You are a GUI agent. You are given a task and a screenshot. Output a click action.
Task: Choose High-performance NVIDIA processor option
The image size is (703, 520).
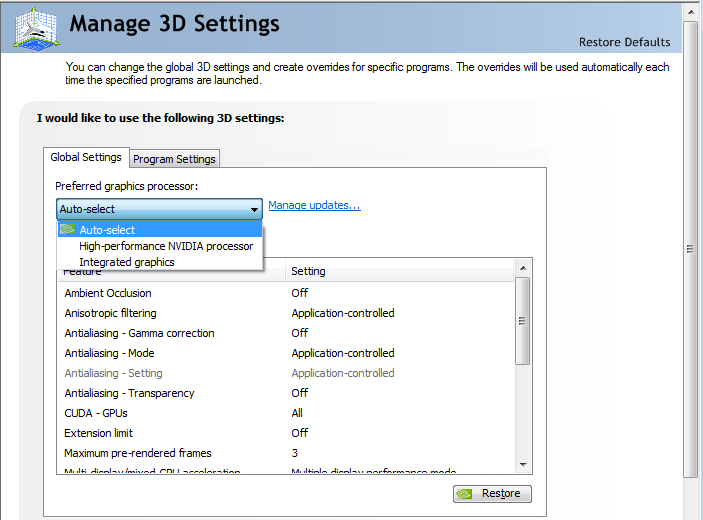pos(166,246)
